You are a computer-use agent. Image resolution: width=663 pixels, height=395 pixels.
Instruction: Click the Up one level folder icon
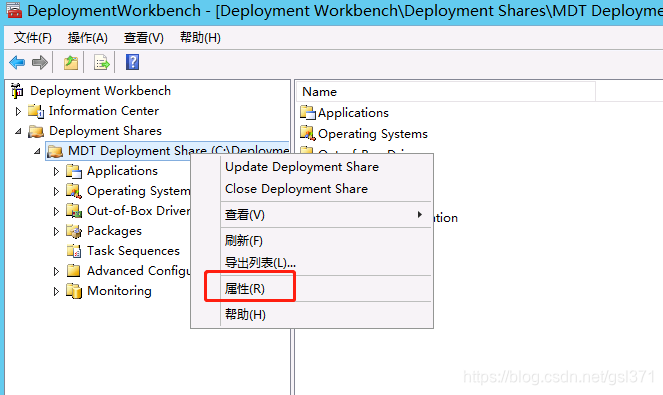click(x=71, y=63)
